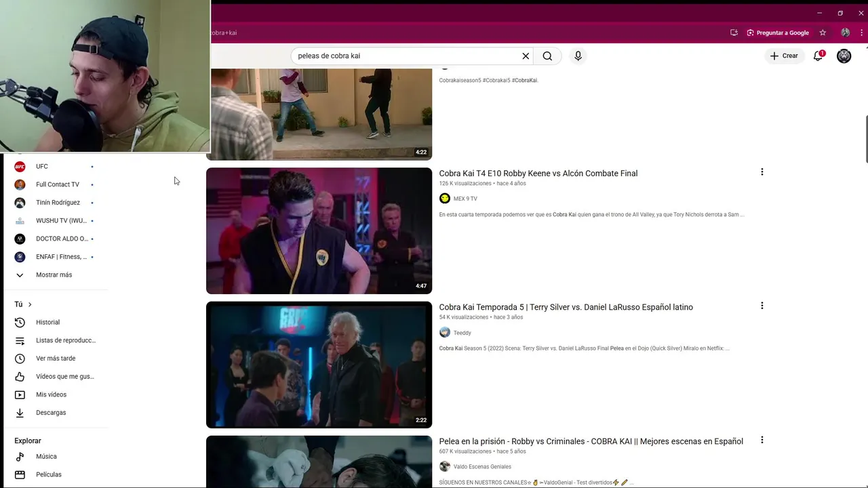This screenshot has width=868, height=488.
Task: Open DOCTOR ALDO channel in sidebar
Action: point(54,239)
